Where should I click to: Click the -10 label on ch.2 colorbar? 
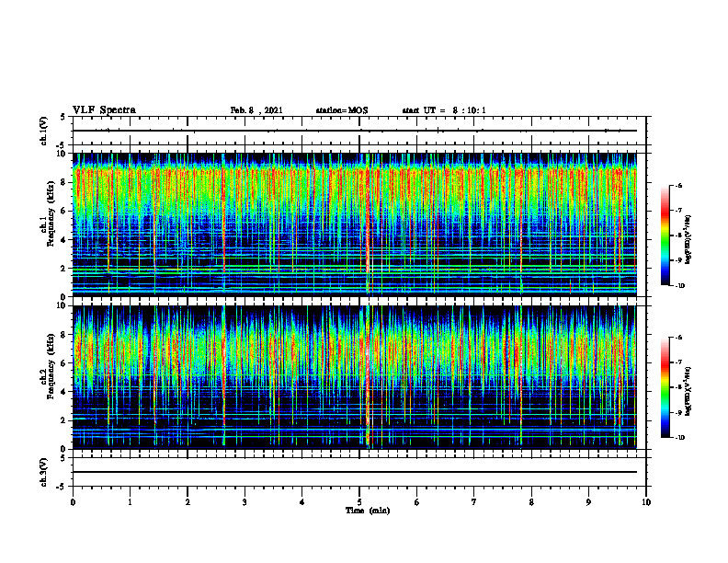point(679,438)
